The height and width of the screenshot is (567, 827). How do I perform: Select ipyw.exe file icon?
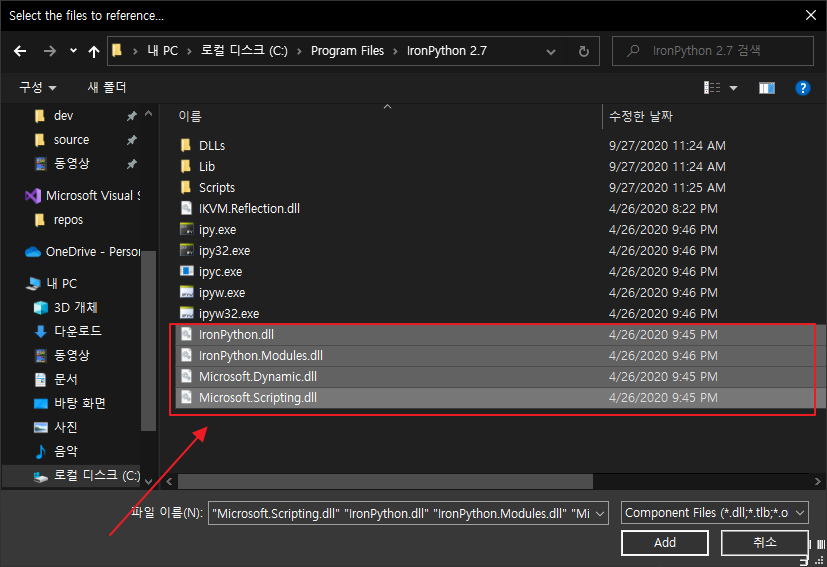tap(187, 292)
